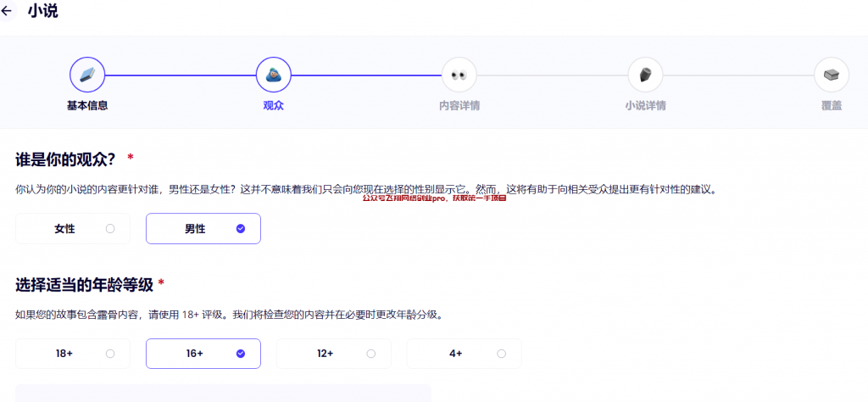868x402 pixels.
Task: Click the back arrow next to 小说
Action: coord(8,12)
